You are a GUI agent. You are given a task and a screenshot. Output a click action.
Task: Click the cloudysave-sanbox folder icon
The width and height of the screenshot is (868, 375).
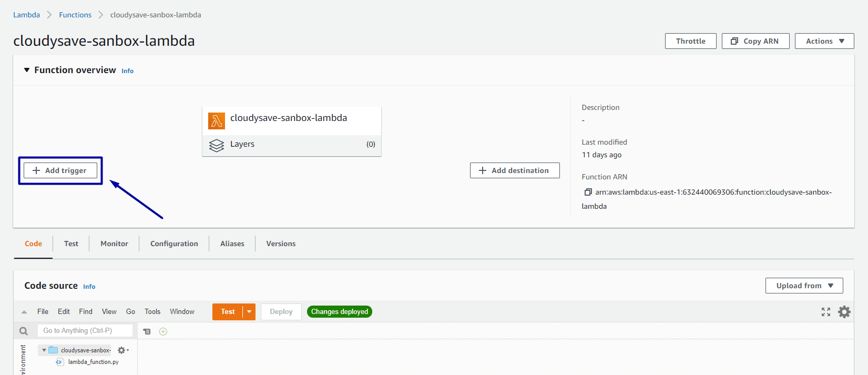click(x=53, y=350)
